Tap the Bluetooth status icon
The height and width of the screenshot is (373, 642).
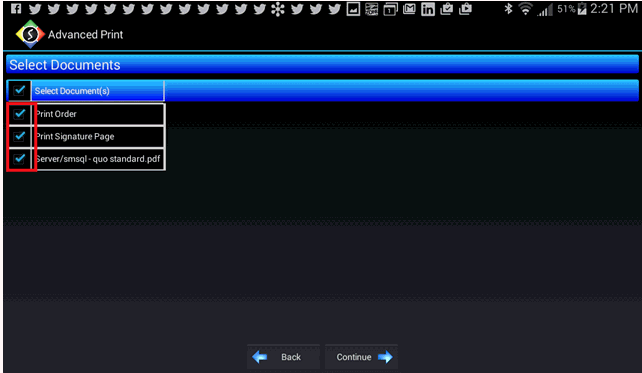point(508,9)
